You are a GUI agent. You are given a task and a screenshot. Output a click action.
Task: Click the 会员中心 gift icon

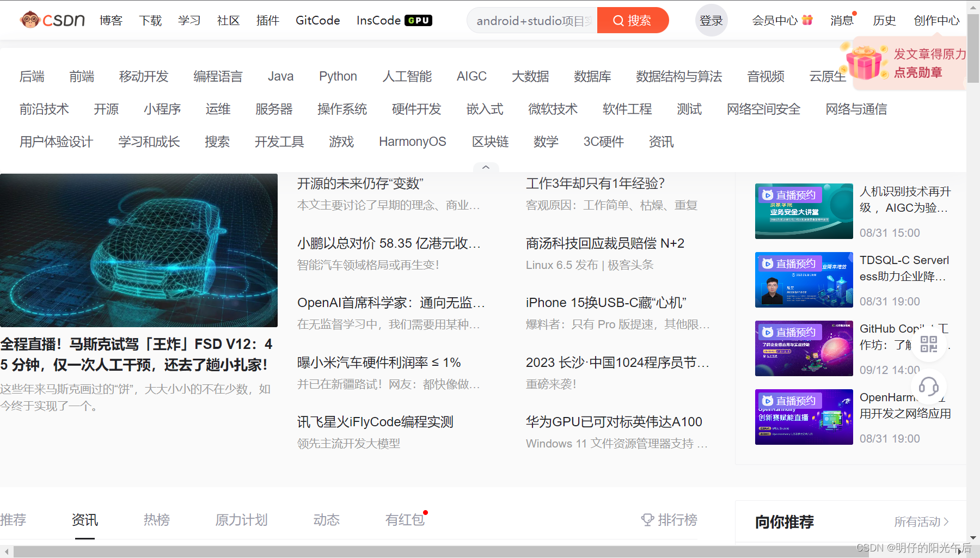pyautogui.click(x=807, y=20)
